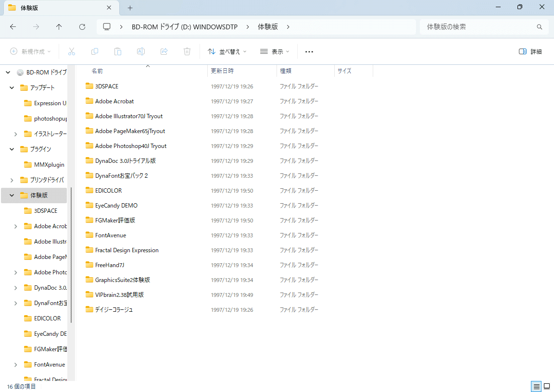Toggle the 詳細 details pane
Image resolution: width=554 pixels, height=392 pixels.
tap(530, 51)
